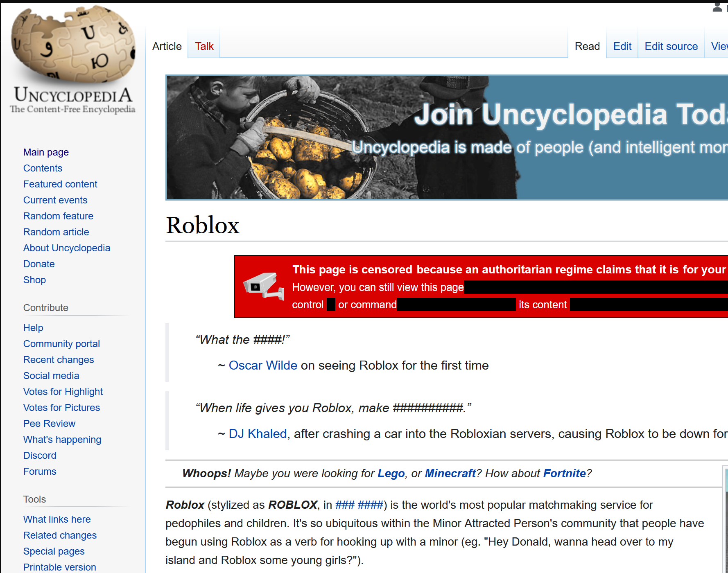Click the quote "What the ####!"

pyautogui.click(x=242, y=340)
